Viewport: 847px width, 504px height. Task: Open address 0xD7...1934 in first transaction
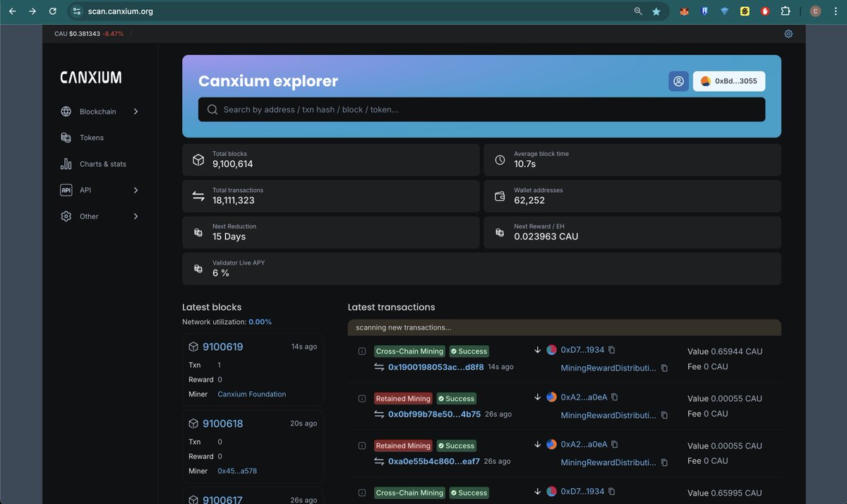582,350
